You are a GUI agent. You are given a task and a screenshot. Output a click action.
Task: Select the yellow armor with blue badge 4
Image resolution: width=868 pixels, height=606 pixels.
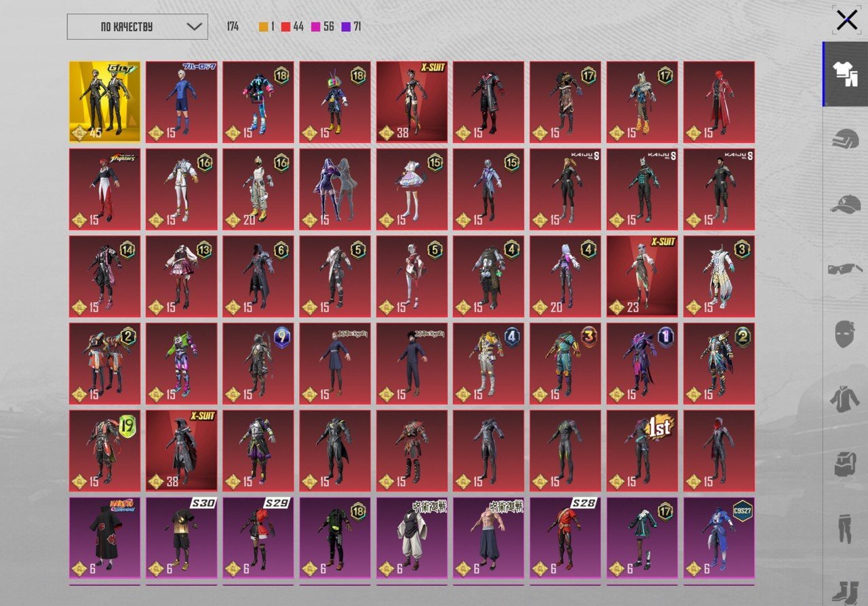tap(488, 363)
